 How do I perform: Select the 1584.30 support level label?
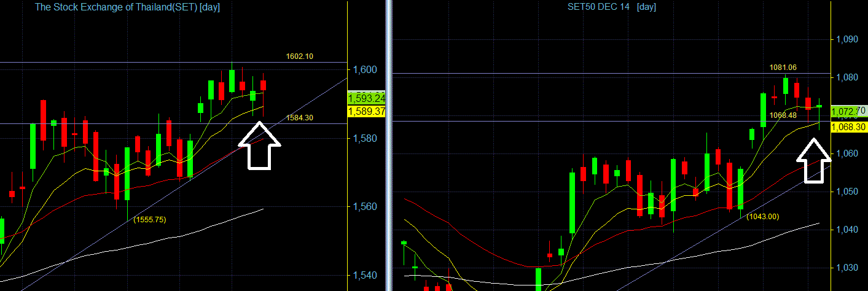tap(300, 118)
